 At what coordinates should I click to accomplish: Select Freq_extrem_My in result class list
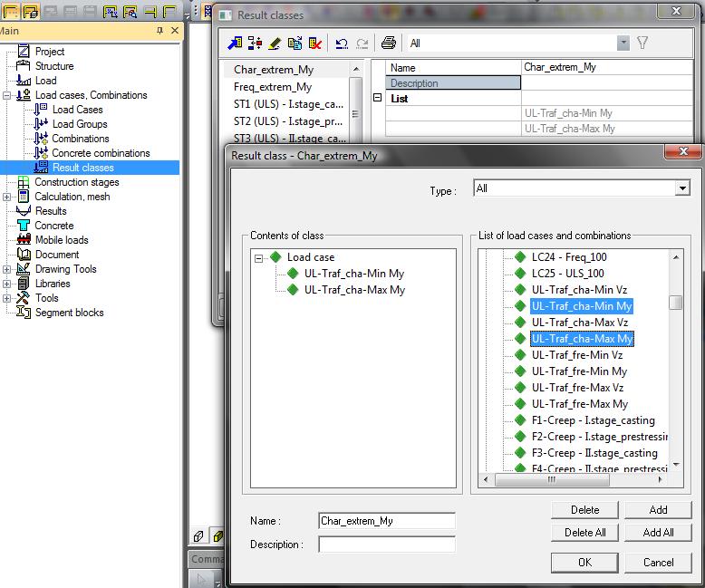273,87
